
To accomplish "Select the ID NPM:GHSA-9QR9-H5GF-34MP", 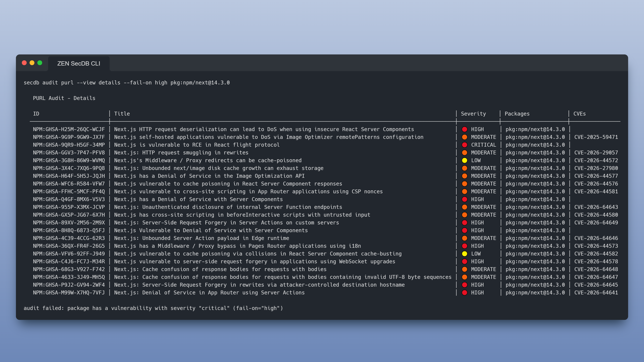I will (69, 145).
